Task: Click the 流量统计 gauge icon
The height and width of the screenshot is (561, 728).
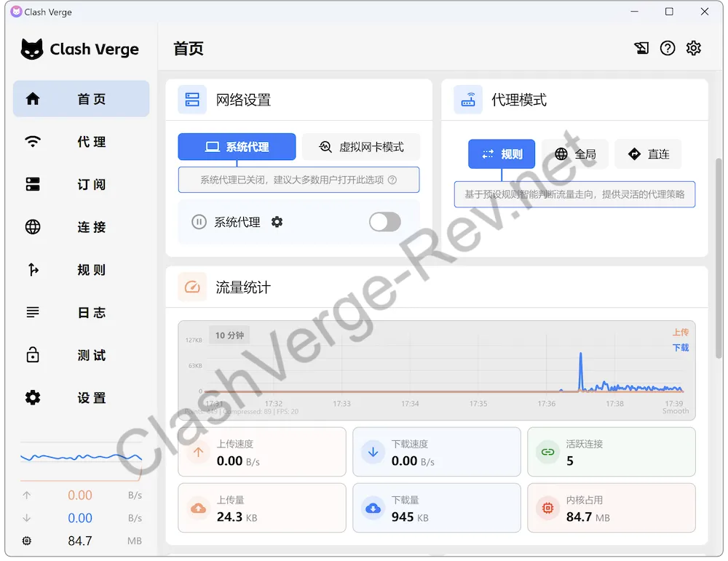Action: [192, 287]
